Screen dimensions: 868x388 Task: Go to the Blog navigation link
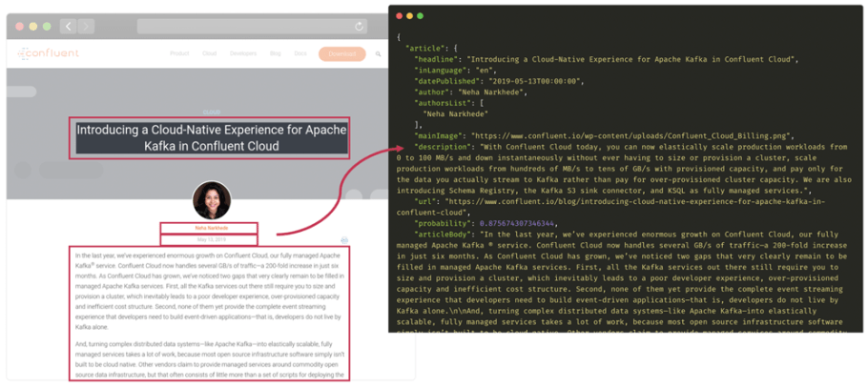click(x=275, y=53)
